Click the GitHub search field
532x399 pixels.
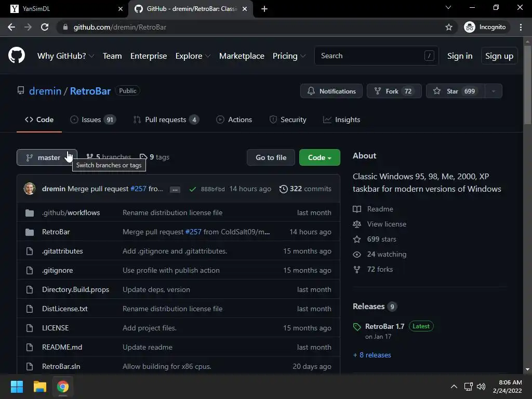[x=376, y=56]
